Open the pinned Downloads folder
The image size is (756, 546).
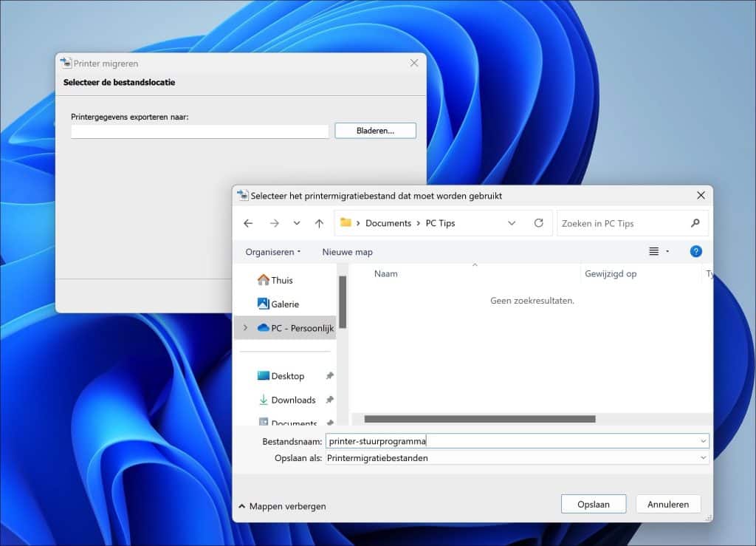click(x=293, y=400)
